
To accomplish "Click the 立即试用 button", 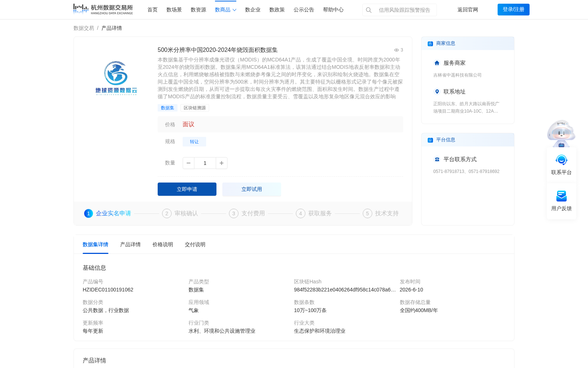I will point(252,189).
